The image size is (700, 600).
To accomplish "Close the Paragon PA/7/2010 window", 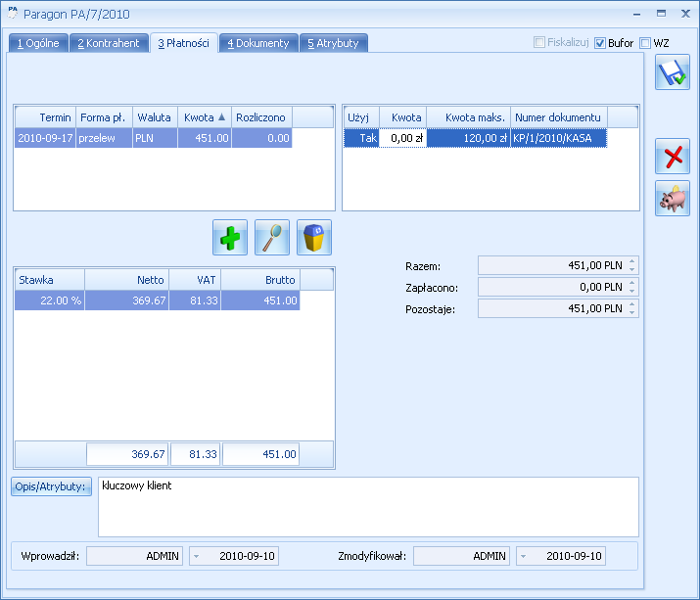I will click(685, 14).
